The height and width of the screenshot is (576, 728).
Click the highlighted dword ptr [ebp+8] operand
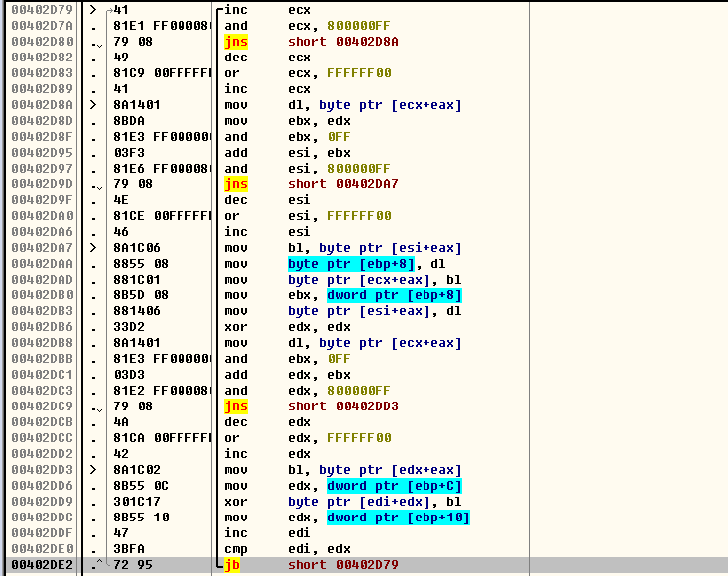click(x=395, y=295)
